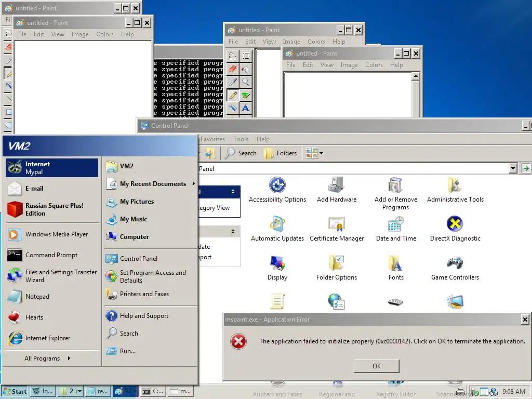This screenshot has height=399, width=532.
Task: Launch the Hearts game
Action: click(52, 317)
